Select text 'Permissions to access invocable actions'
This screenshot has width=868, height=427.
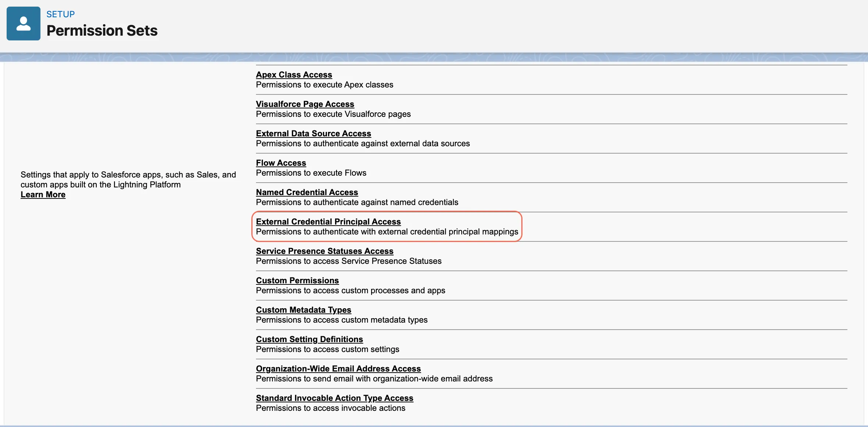click(331, 408)
